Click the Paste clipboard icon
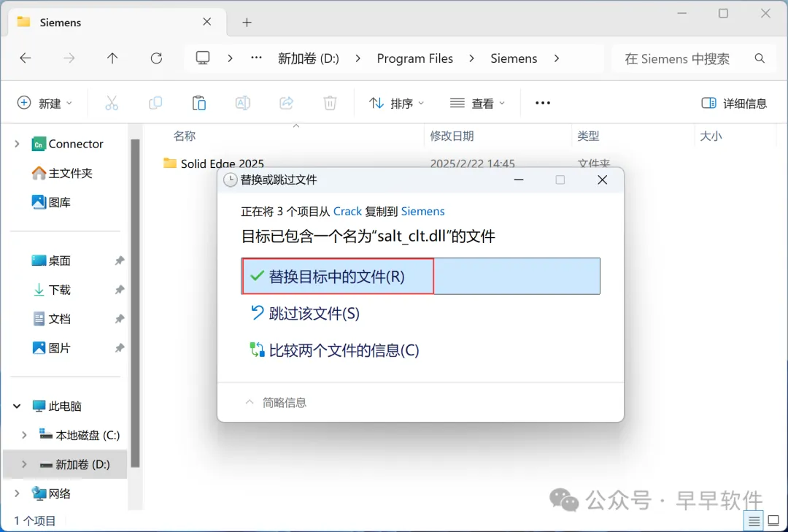The width and height of the screenshot is (788, 532). tap(199, 103)
